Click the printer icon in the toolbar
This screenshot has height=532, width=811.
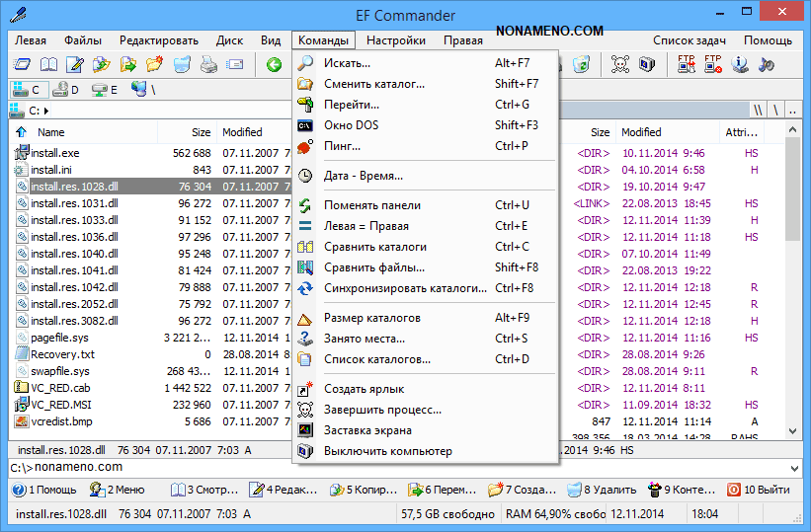[208, 65]
